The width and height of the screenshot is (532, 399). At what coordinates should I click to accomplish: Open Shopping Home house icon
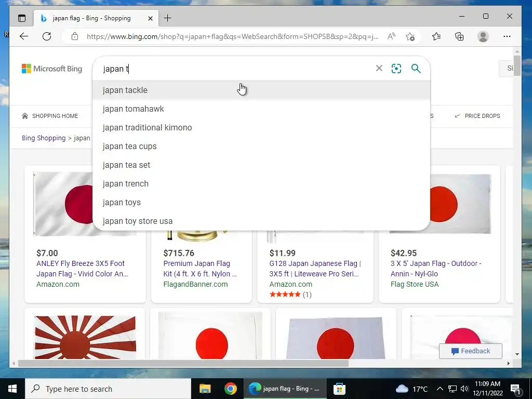pyautogui.click(x=25, y=116)
